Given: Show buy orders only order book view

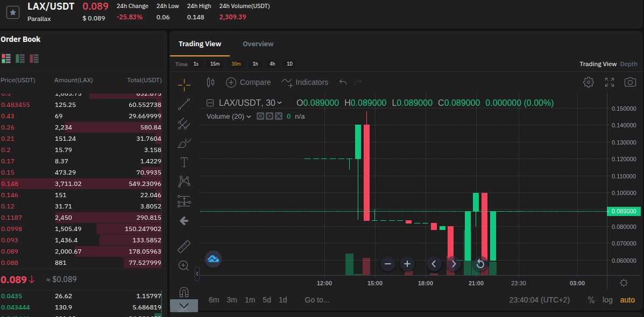Looking at the screenshot, I should [20, 59].
